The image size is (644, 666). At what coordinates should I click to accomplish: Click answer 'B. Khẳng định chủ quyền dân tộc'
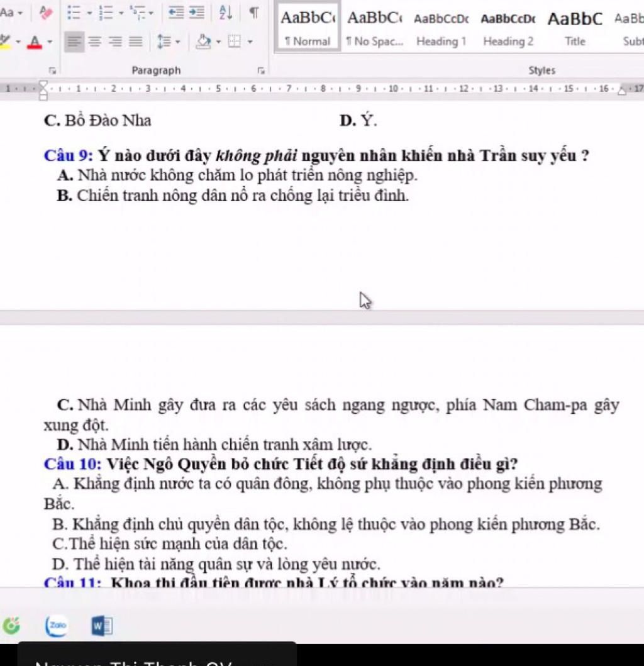pos(326,524)
